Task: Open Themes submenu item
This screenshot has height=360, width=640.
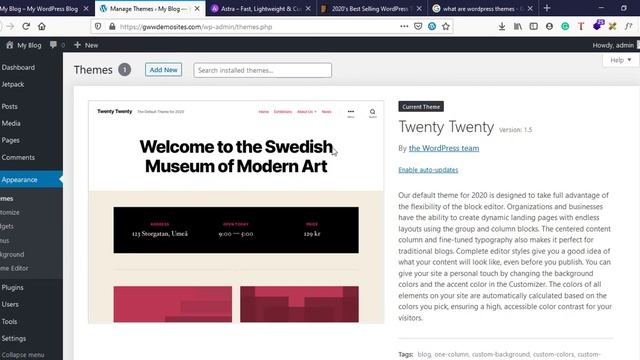Action: click(7, 198)
